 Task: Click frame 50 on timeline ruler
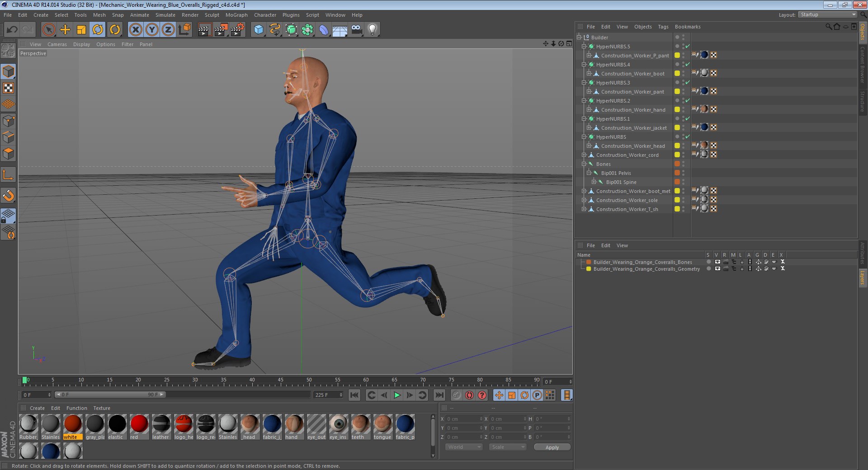pos(309,381)
